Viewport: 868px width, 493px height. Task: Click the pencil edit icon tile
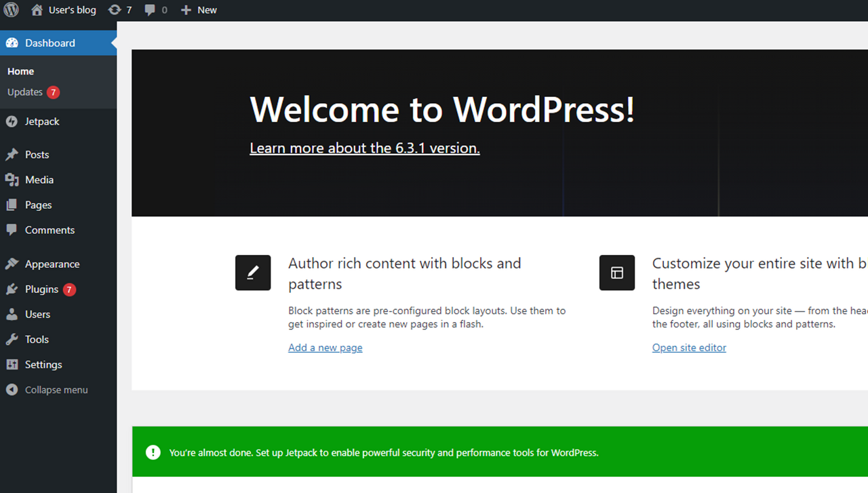click(253, 273)
